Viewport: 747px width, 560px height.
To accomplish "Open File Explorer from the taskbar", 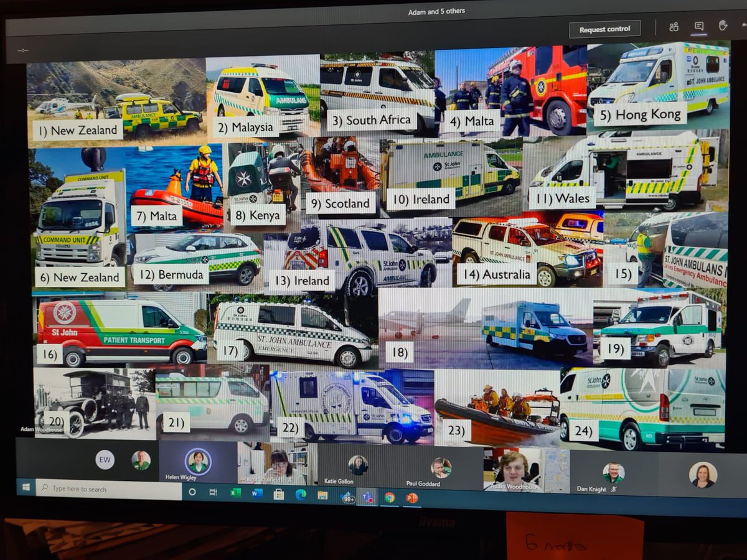I will click(x=322, y=495).
